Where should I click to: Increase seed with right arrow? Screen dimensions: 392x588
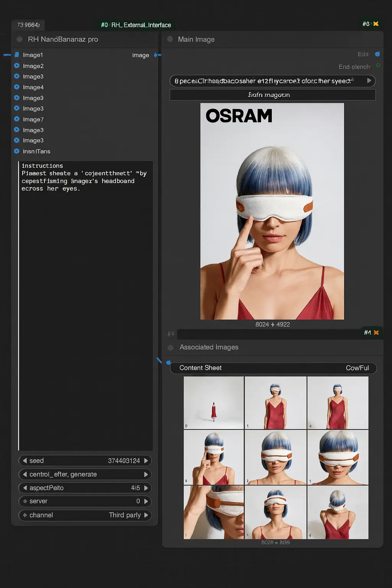(x=146, y=461)
